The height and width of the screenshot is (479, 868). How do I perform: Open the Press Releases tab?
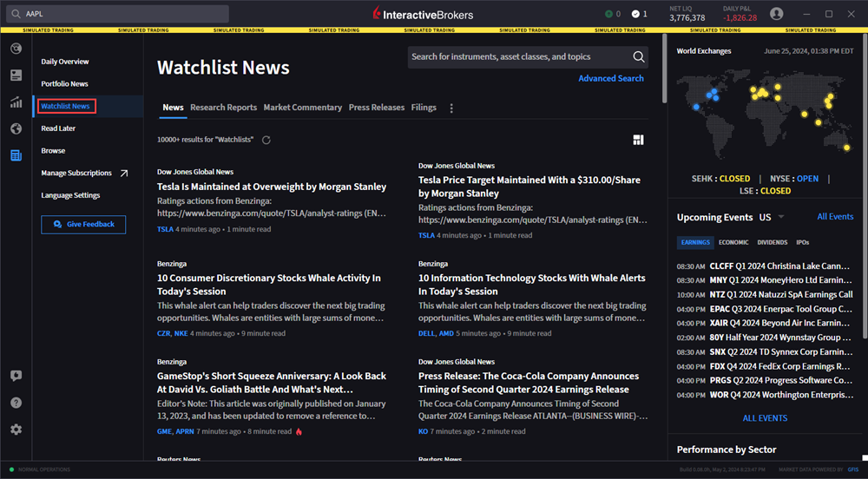tap(377, 108)
